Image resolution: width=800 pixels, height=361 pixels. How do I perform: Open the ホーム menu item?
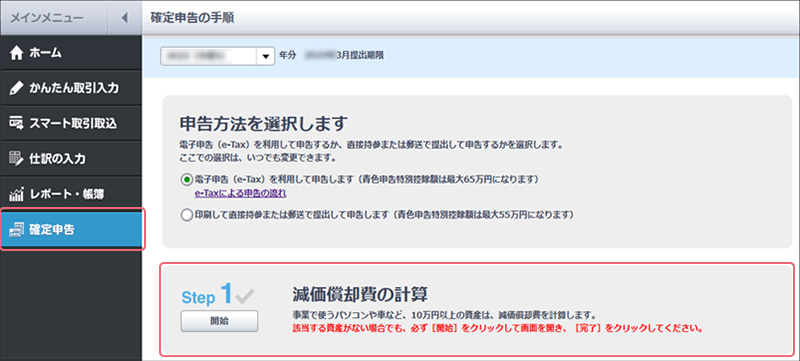coord(71,52)
